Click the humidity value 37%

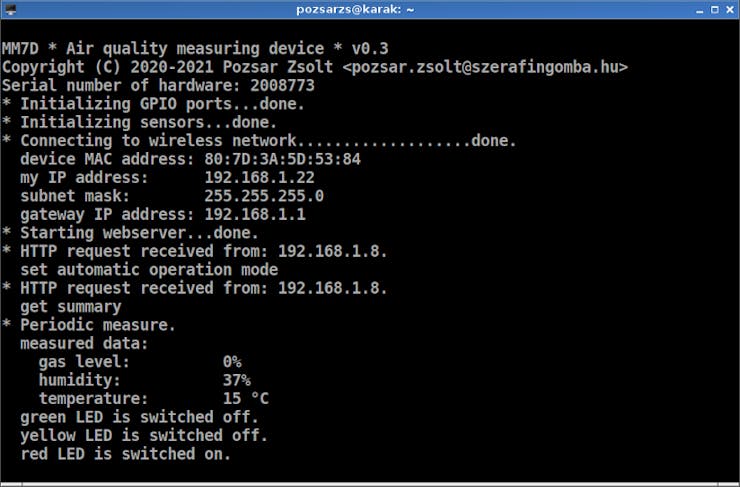[236, 380]
